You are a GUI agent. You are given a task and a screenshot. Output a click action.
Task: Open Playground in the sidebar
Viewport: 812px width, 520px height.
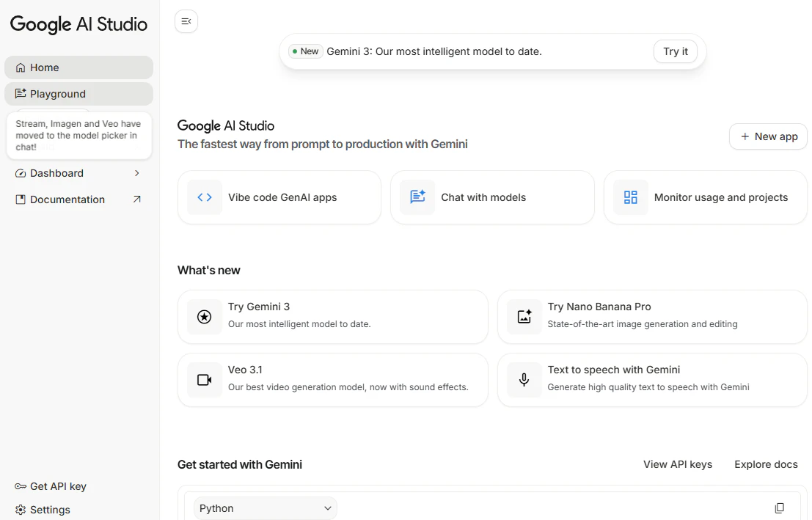(x=78, y=94)
